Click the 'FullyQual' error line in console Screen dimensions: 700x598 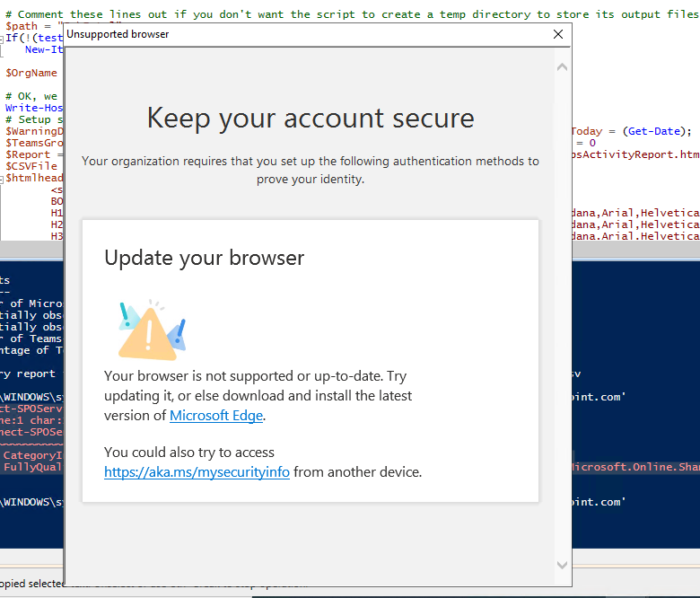point(33,467)
